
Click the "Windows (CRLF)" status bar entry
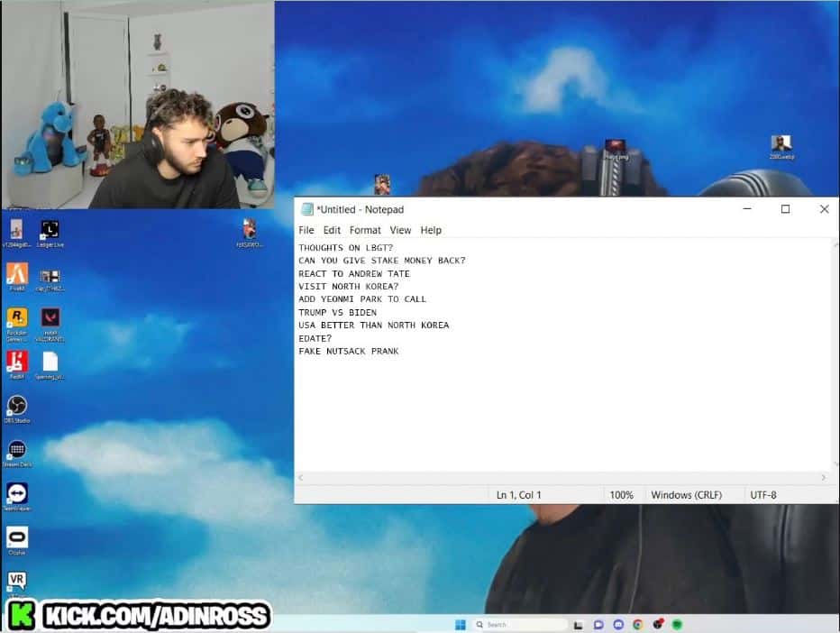click(686, 495)
